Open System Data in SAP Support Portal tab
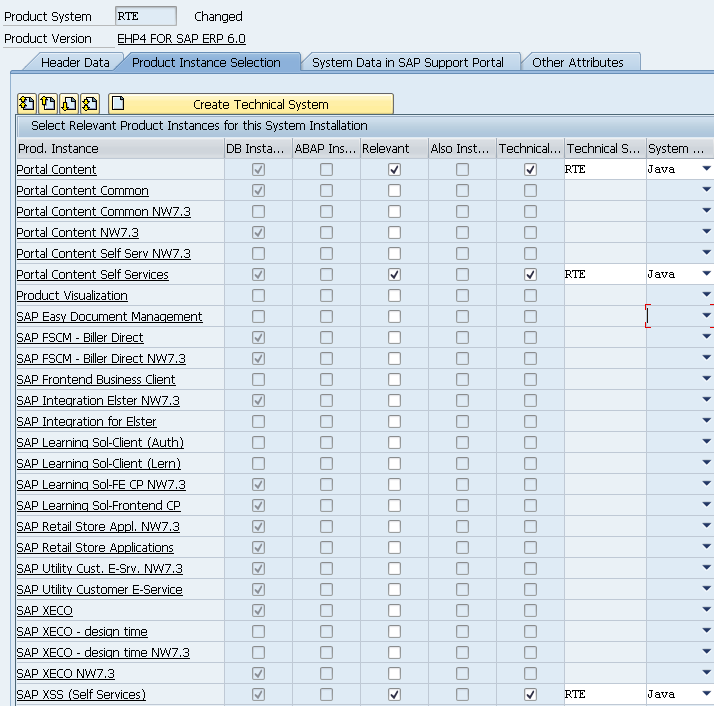The height and width of the screenshot is (706, 714). pos(408,62)
